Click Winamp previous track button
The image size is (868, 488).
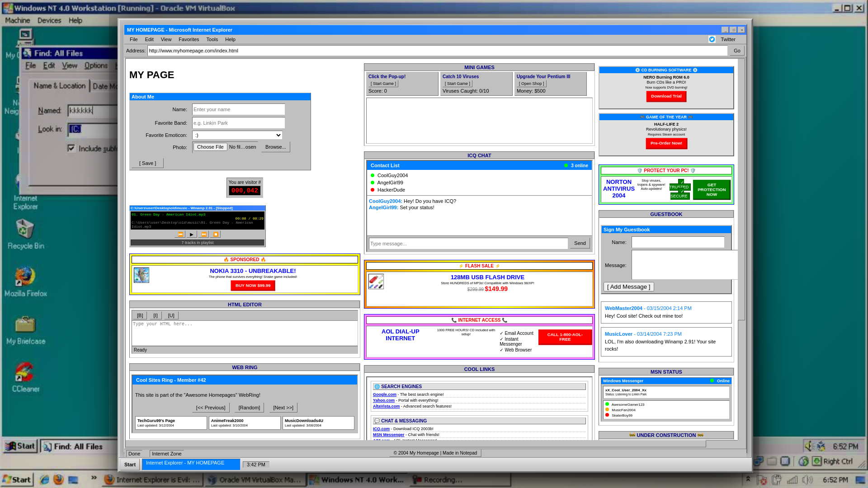pyautogui.click(x=180, y=234)
